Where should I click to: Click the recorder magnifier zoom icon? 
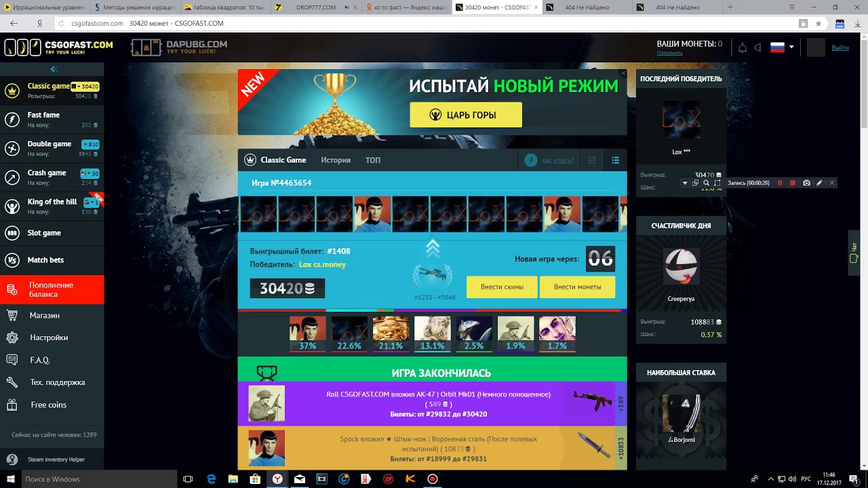706,183
